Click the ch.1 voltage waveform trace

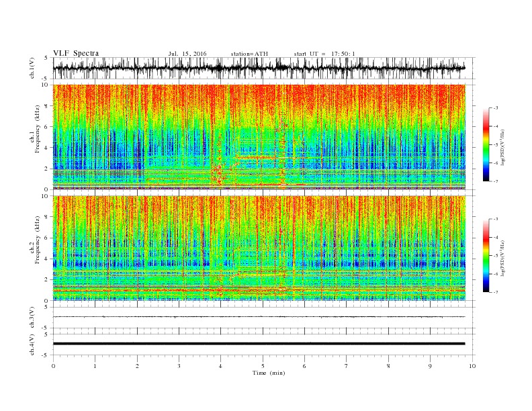coord(259,68)
